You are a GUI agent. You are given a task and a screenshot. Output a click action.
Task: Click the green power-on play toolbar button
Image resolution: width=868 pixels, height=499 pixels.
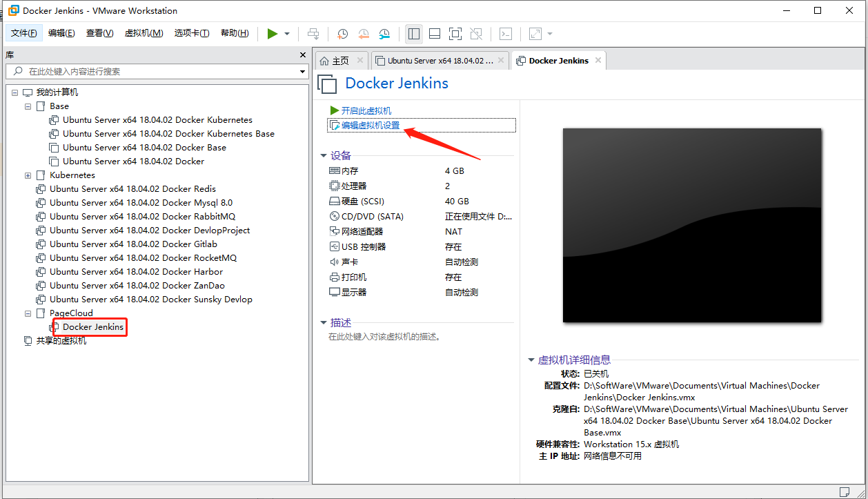(273, 33)
